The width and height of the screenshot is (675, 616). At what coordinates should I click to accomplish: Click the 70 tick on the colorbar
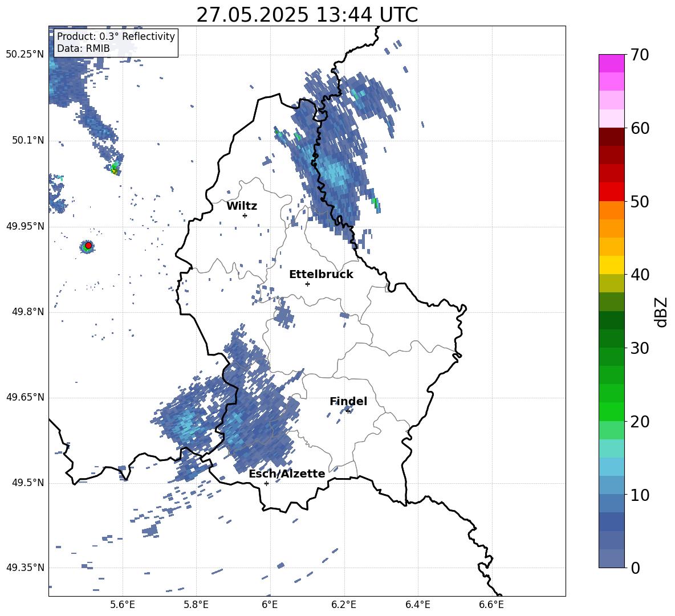click(x=640, y=55)
